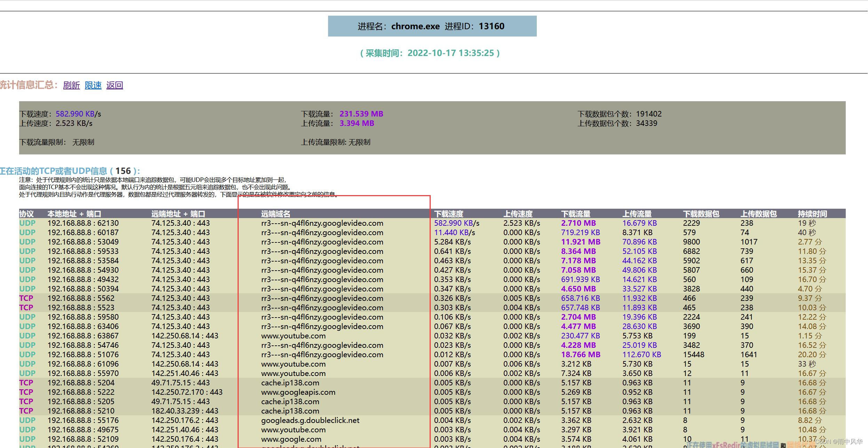Click the 本地地址 + 端口 column header
The width and height of the screenshot is (868, 448).
pyautogui.click(x=74, y=214)
